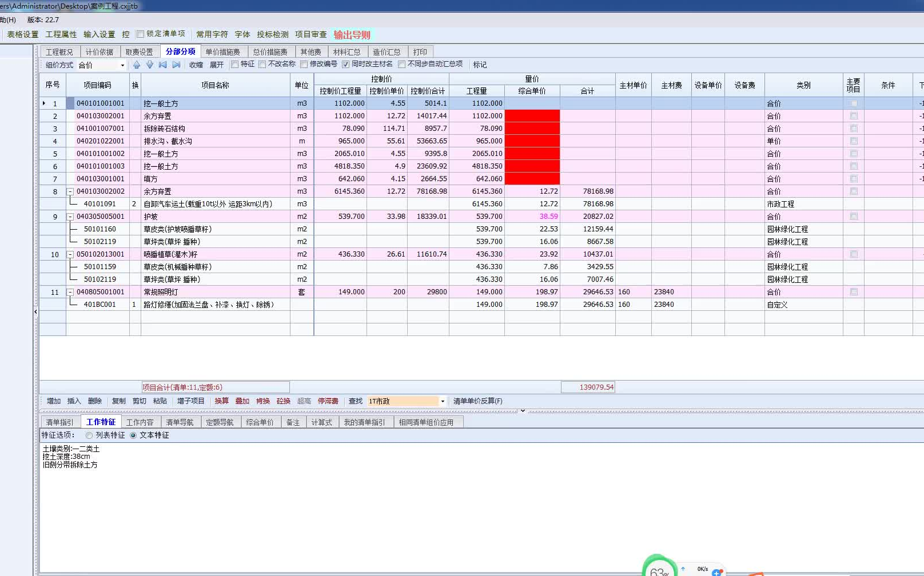924x576 pixels.
Task: Click red 综合单价 cell for 排水沟、截水沟 row
Action: point(532,141)
